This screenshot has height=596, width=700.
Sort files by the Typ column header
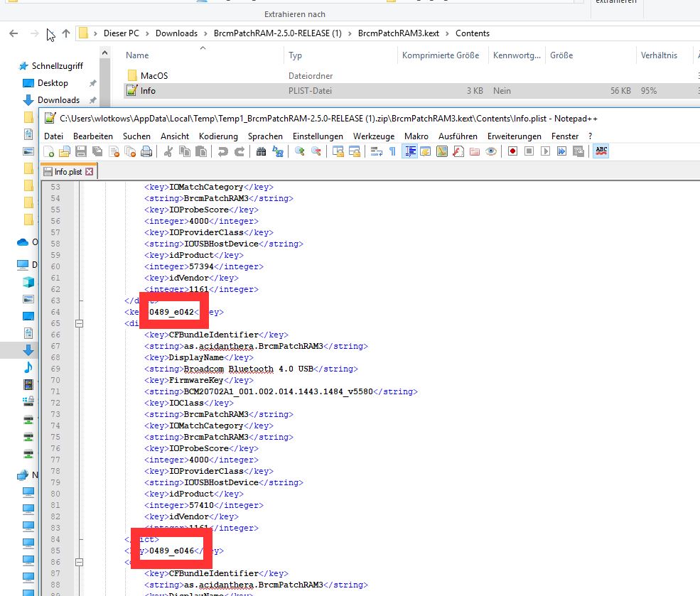click(x=296, y=55)
